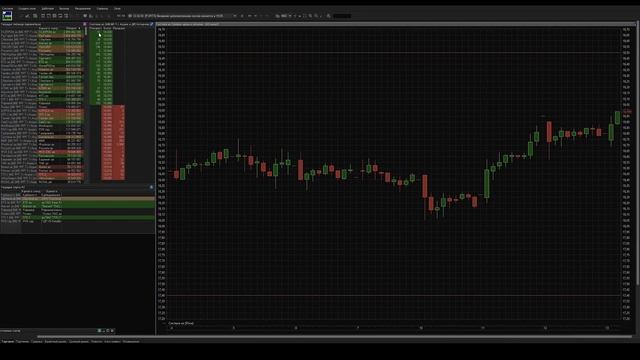Screen dimensions: 640x360
Task: Click the blue icon on the lower-left table's title bar
Action: (151, 187)
